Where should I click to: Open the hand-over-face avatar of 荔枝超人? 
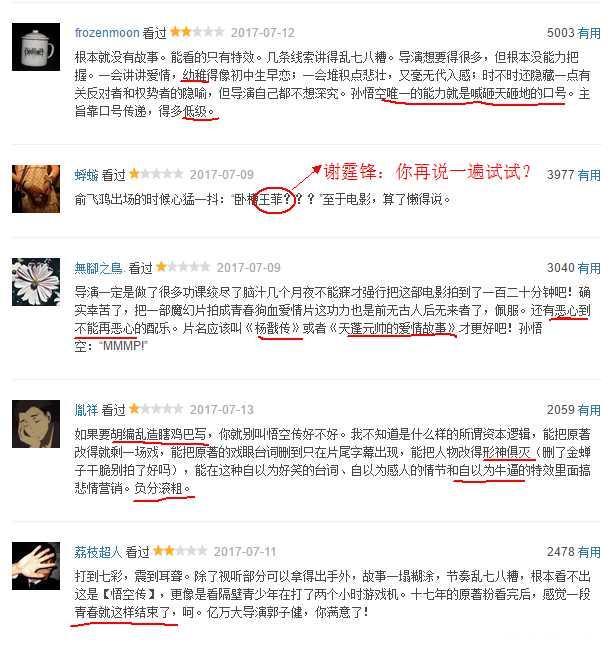tap(36, 566)
